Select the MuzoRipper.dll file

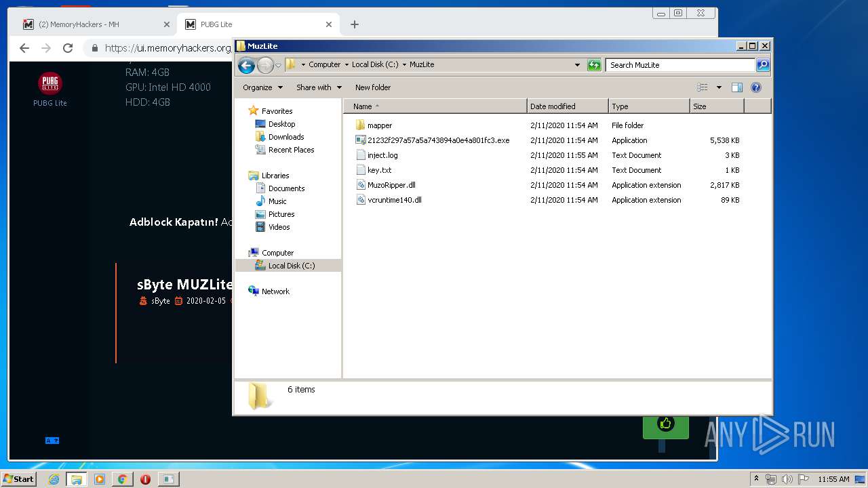click(391, 185)
